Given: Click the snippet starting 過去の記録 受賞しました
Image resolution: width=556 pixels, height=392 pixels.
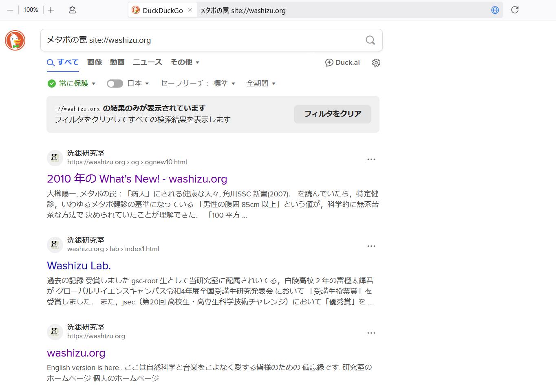Looking at the screenshot, I should (x=210, y=291).
